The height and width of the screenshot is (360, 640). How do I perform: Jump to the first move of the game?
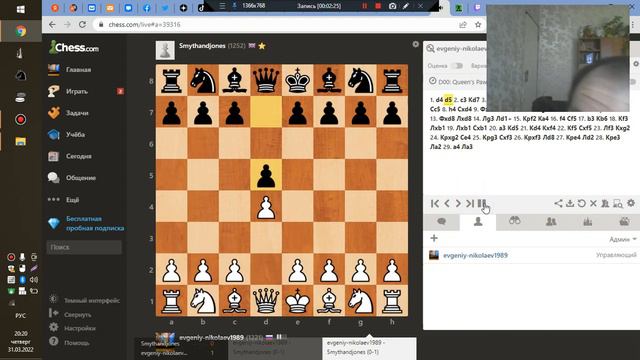coord(435,203)
